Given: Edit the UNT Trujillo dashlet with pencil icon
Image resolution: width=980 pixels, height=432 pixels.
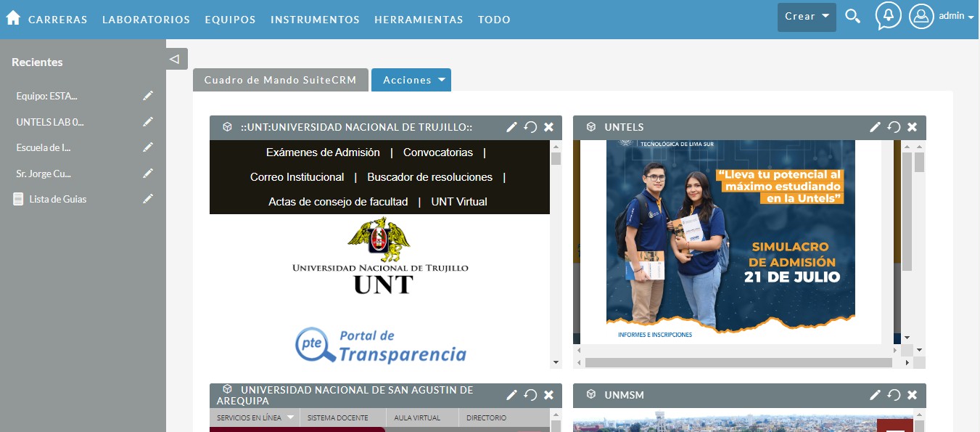Looking at the screenshot, I should coord(511,127).
